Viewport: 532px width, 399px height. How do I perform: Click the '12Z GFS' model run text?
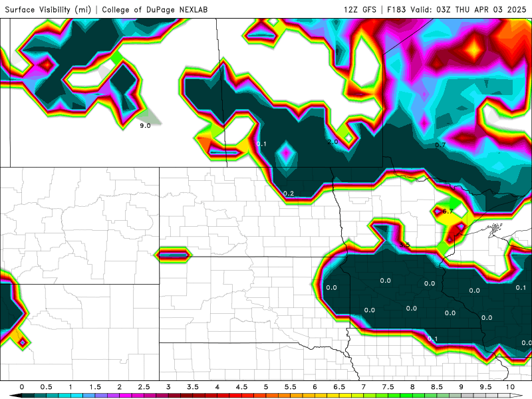(x=360, y=9)
